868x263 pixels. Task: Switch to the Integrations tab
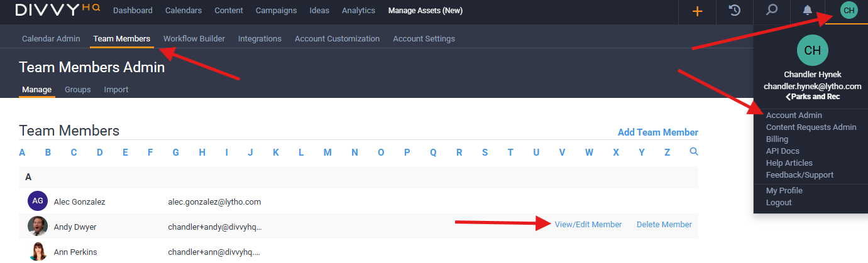pos(260,38)
